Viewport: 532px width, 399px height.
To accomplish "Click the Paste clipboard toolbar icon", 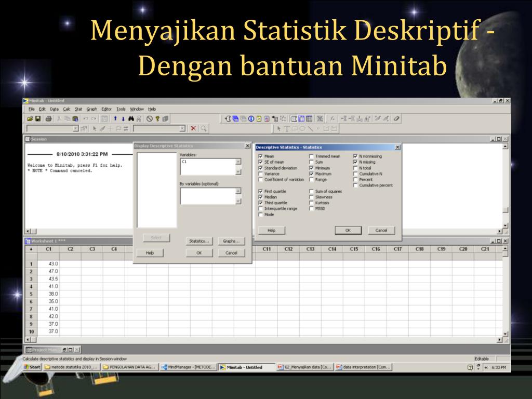I will (75, 119).
